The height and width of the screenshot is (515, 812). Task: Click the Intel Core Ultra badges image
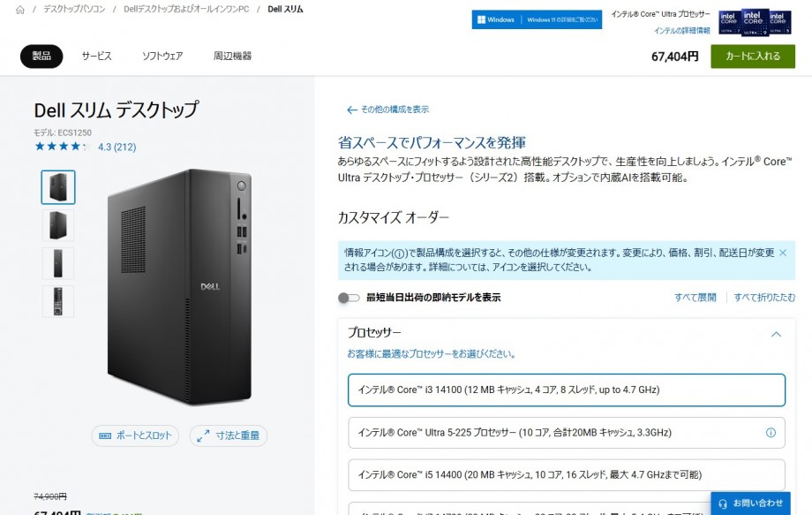click(755, 22)
